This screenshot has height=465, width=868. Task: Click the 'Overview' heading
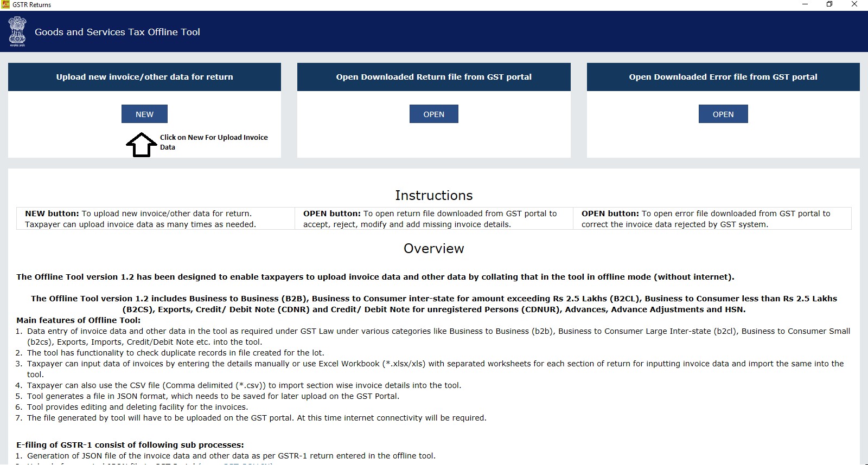434,248
